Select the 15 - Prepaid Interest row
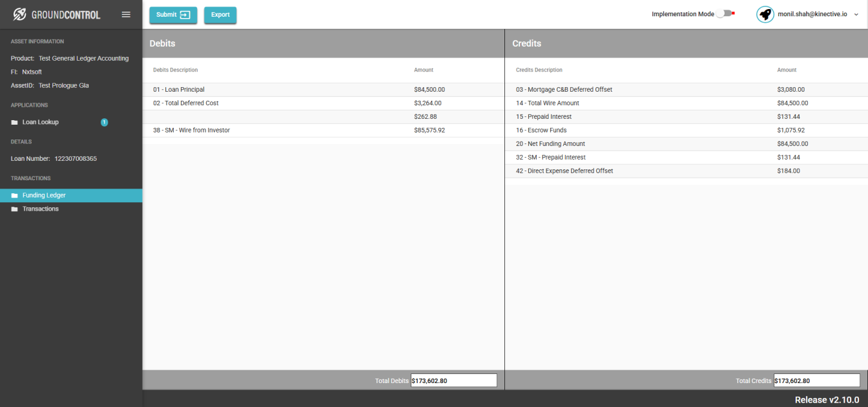 (687, 117)
